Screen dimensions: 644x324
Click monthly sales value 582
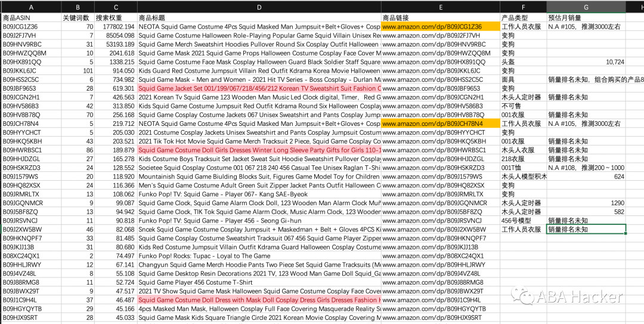[x=586, y=212]
